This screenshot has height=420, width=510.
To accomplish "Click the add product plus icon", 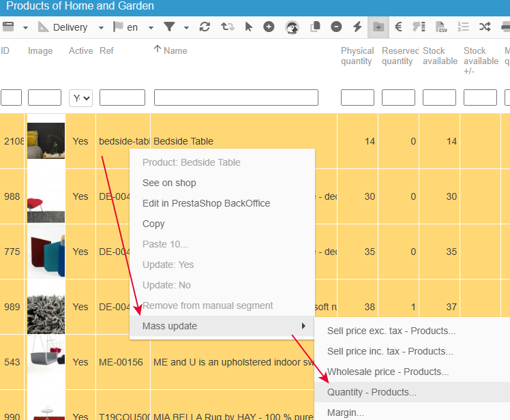I will (x=269, y=27).
